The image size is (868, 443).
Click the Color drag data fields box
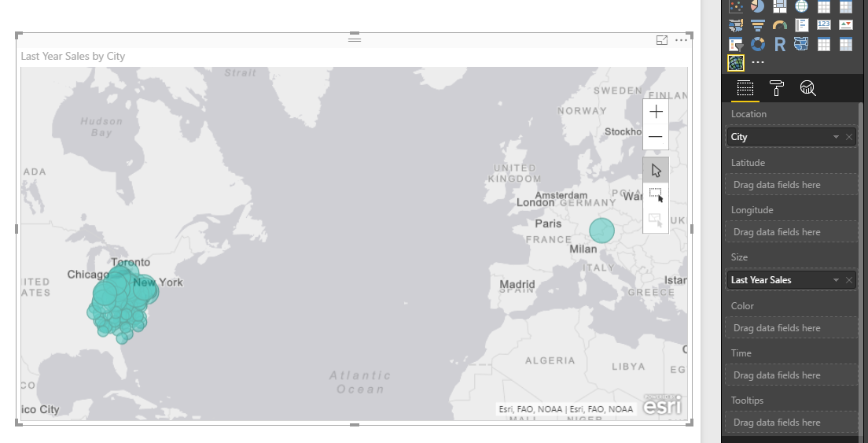pos(791,328)
